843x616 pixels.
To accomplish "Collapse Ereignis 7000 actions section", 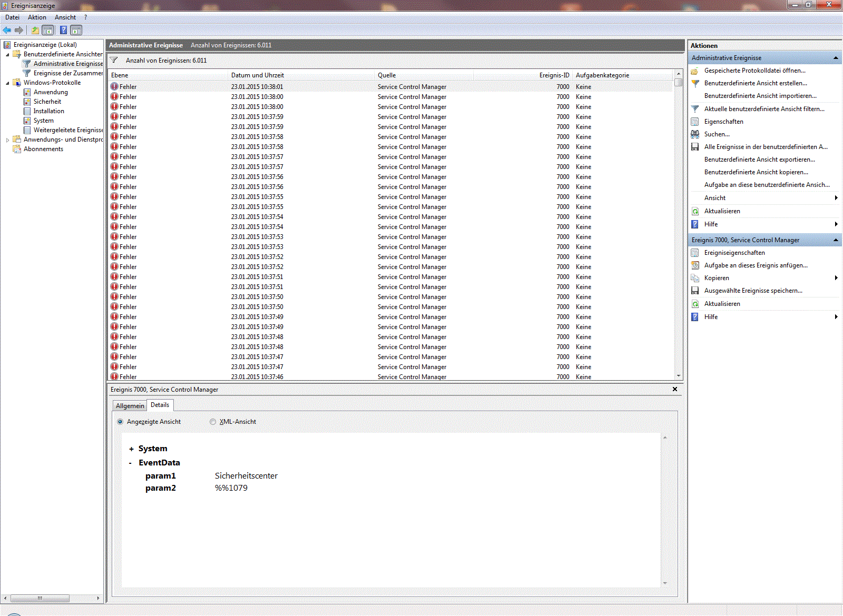I will click(836, 240).
